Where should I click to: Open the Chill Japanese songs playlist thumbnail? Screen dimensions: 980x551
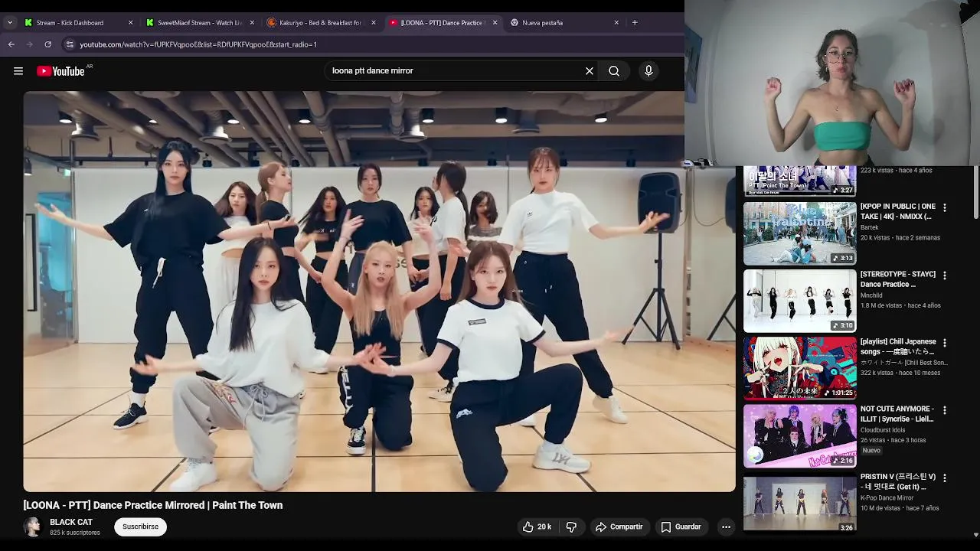[799, 368]
